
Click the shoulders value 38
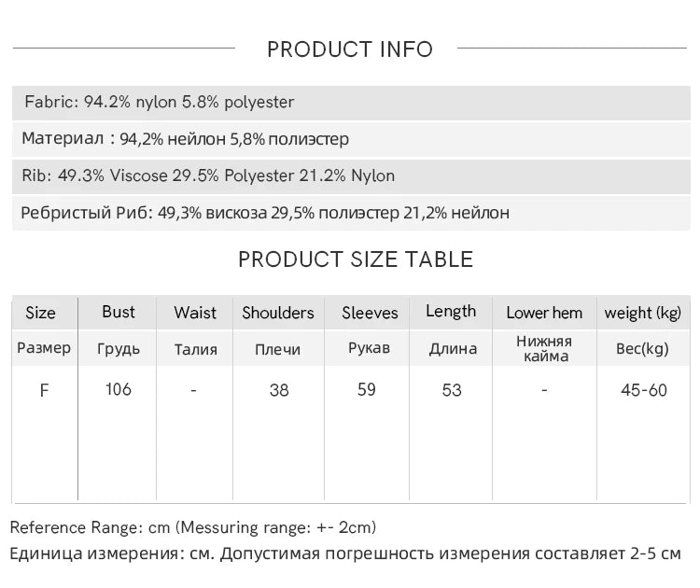(279, 390)
